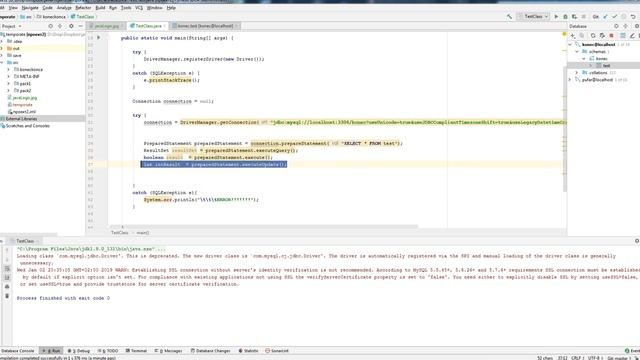Run TestClass with the green play icon
Image resolution: width=640 pixels, height=360 pixels.
(x=556, y=17)
